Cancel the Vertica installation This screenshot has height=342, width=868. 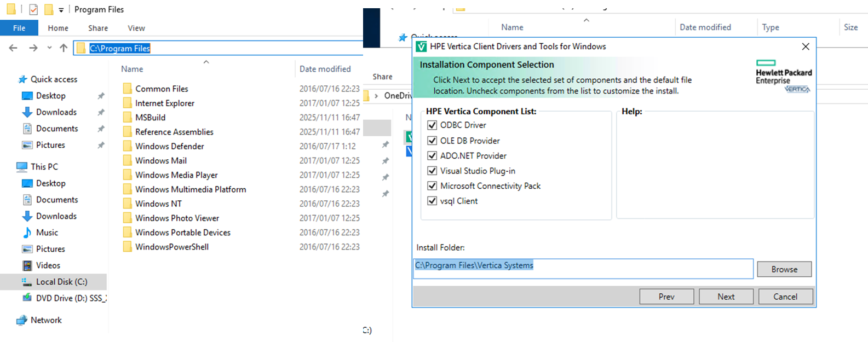(785, 297)
